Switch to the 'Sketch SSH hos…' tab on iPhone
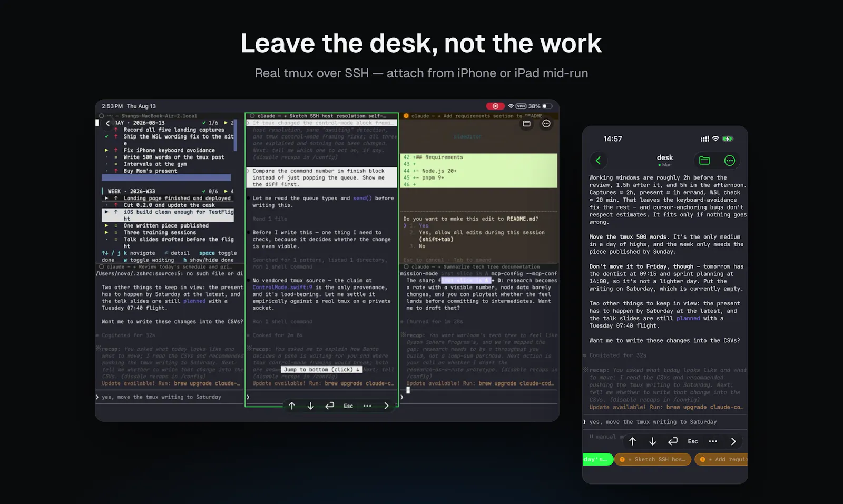The height and width of the screenshot is (504, 843). (x=653, y=459)
